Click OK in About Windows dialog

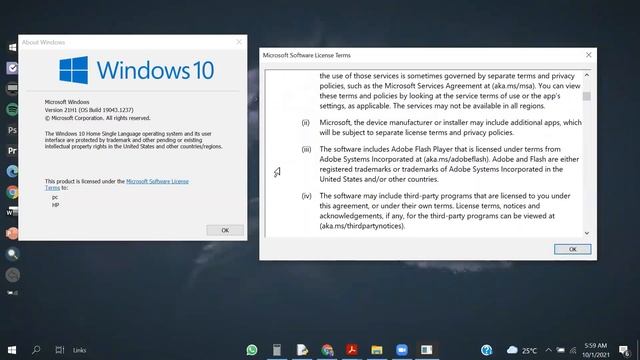click(x=225, y=230)
